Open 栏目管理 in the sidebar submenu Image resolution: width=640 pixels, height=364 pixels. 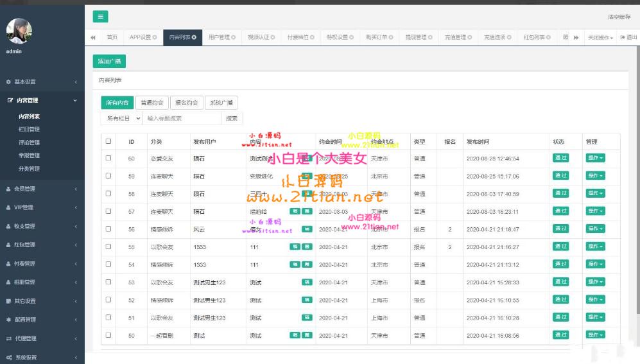[29, 130]
